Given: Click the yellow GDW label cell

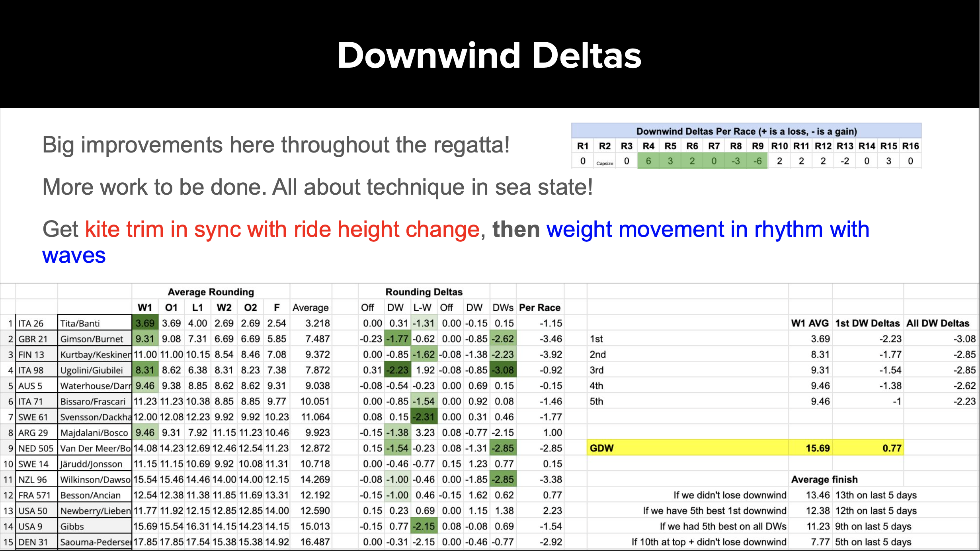Looking at the screenshot, I should tap(688, 448).
